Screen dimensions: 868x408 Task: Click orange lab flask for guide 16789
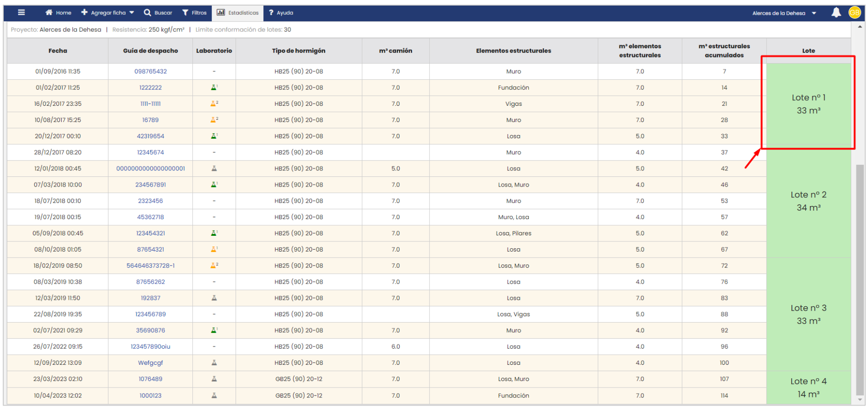click(x=214, y=120)
